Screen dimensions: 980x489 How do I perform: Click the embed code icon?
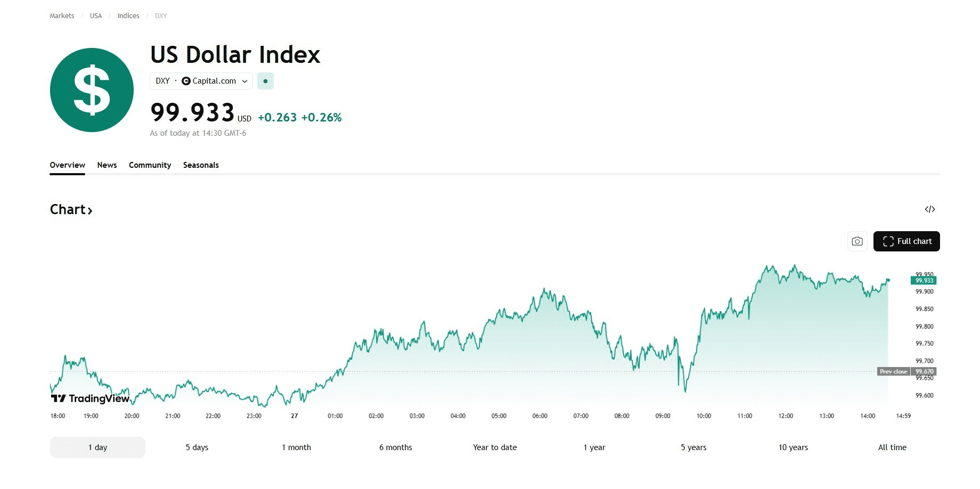(930, 209)
